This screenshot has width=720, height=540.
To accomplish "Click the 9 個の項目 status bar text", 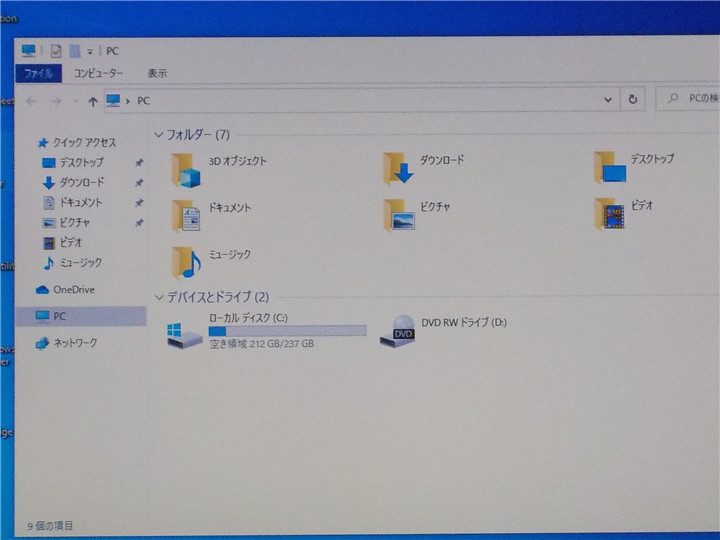I will pyautogui.click(x=50, y=526).
